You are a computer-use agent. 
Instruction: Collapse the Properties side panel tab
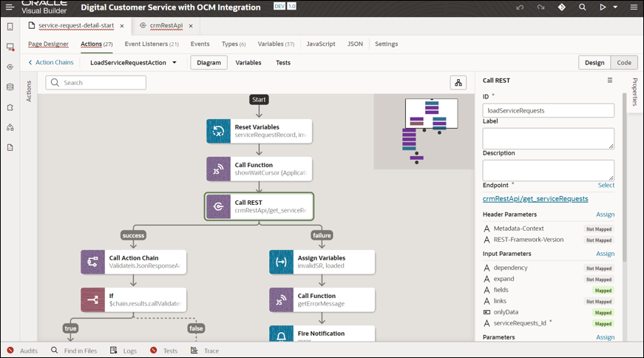click(635, 92)
